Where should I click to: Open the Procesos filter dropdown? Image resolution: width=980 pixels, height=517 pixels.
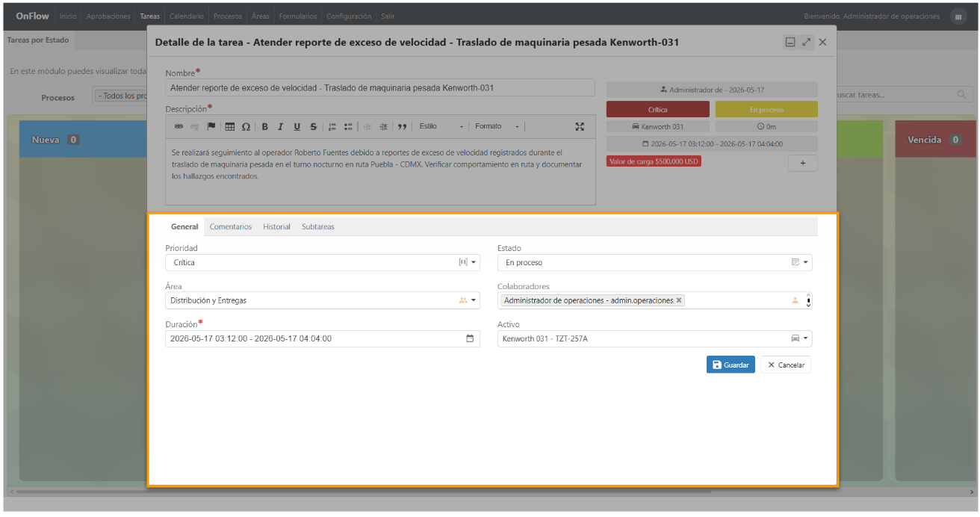[120, 96]
